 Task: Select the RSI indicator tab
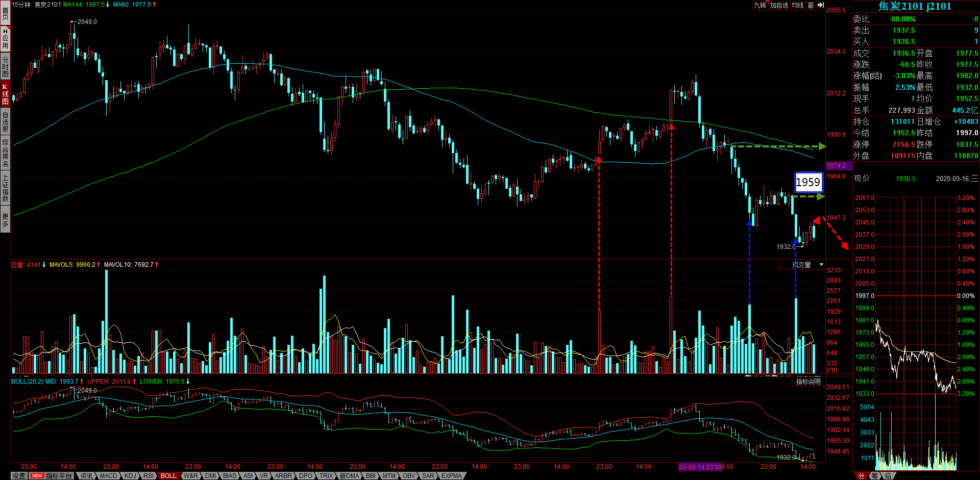(149, 476)
